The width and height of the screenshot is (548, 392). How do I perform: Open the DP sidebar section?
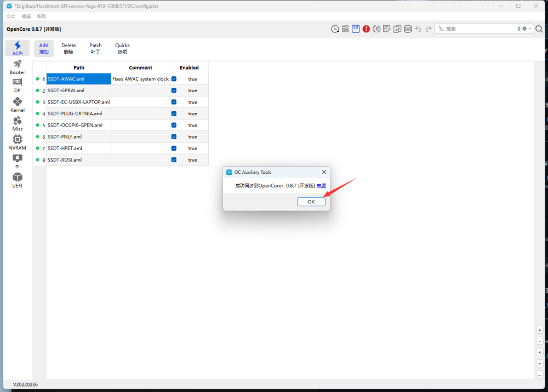(18, 86)
